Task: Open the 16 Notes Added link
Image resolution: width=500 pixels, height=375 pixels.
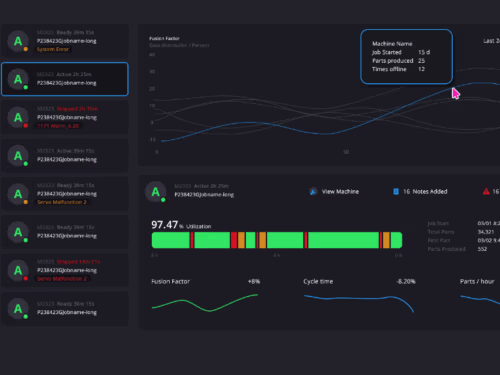Action: [425, 192]
